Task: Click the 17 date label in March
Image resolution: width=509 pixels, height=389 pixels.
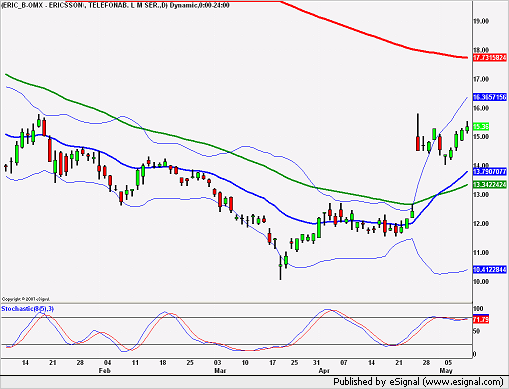Action: click(272, 363)
